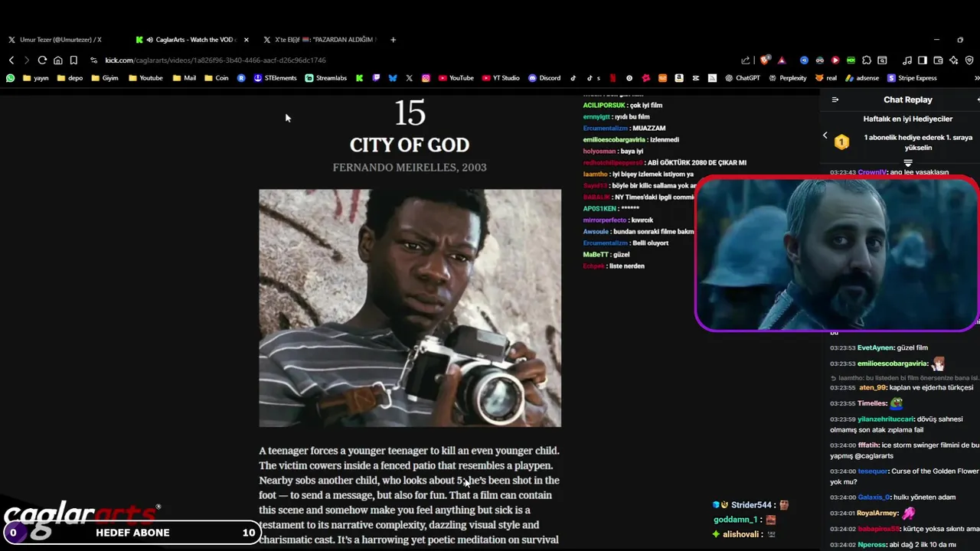Open the Brave Wallet icon
The width and height of the screenshot is (980, 551).
pos(938,60)
